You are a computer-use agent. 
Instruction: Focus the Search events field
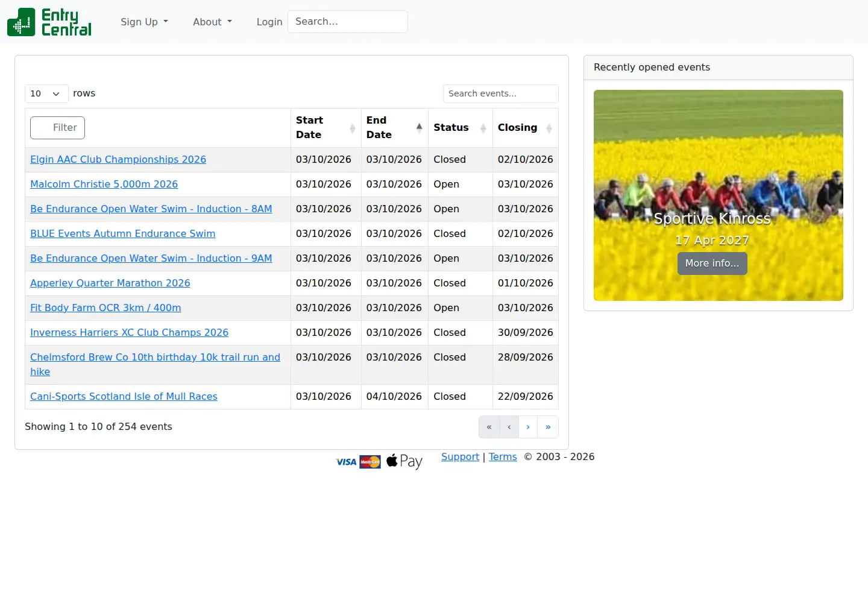(x=501, y=93)
